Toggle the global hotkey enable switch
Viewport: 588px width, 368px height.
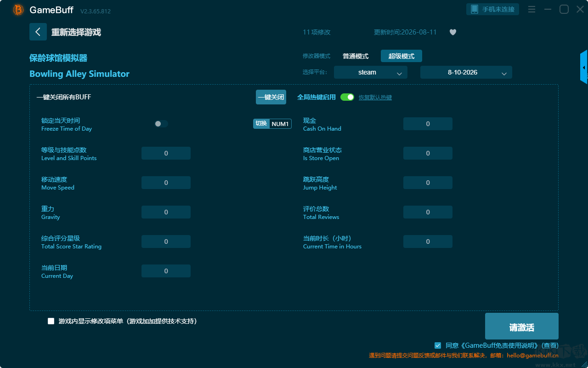coord(347,97)
